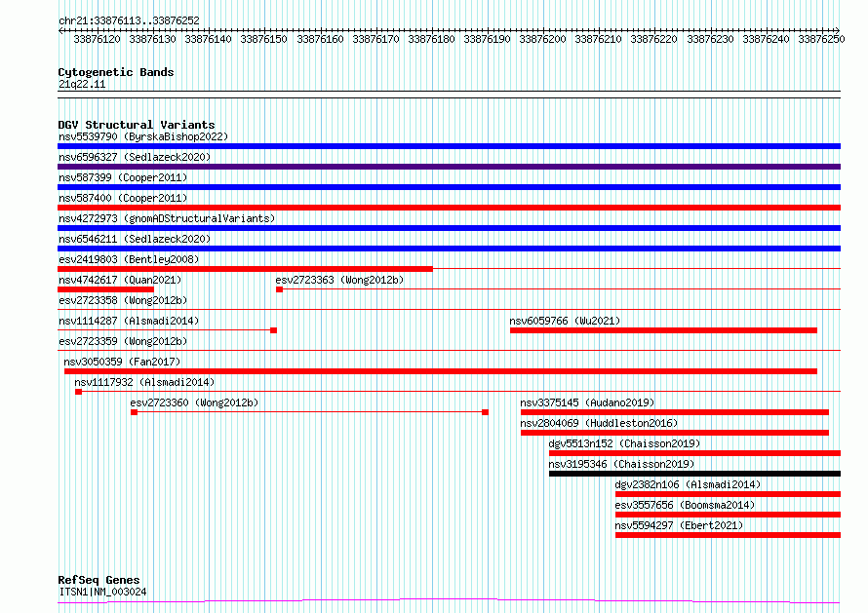868x613 pixels.
Task: Click the black bar of nsv3195346
Action: (694, 475)
